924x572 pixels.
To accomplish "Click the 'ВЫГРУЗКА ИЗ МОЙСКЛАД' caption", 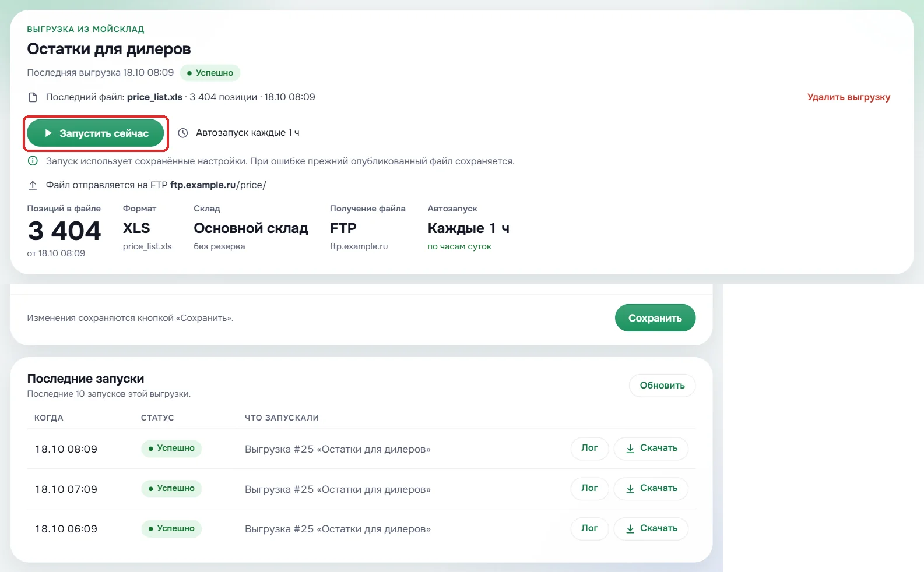I will click(86, 29).
